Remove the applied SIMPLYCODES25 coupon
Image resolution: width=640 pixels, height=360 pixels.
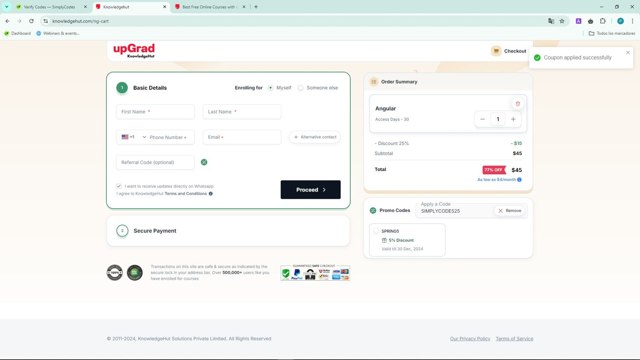coord(509,211)
